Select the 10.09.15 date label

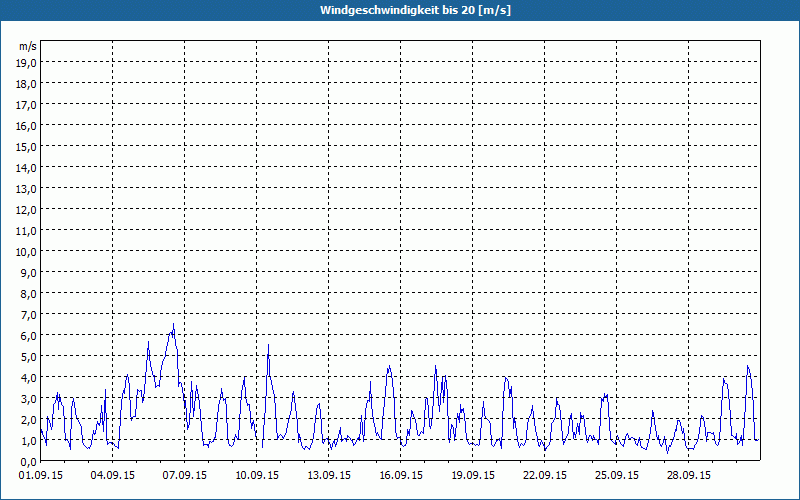tap(257, 476)
